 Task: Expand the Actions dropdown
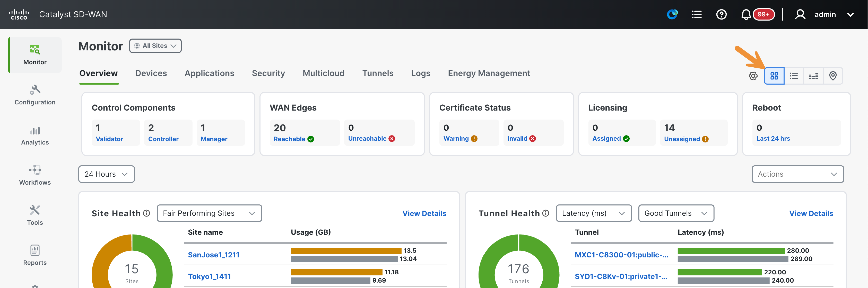[x=797, y=174]
